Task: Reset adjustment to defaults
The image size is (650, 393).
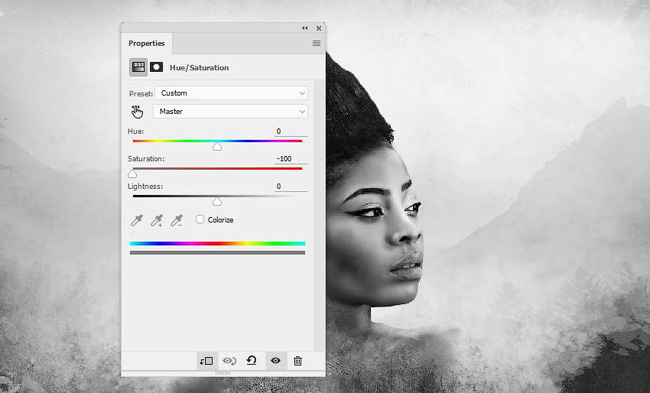Action: point(252,361)
